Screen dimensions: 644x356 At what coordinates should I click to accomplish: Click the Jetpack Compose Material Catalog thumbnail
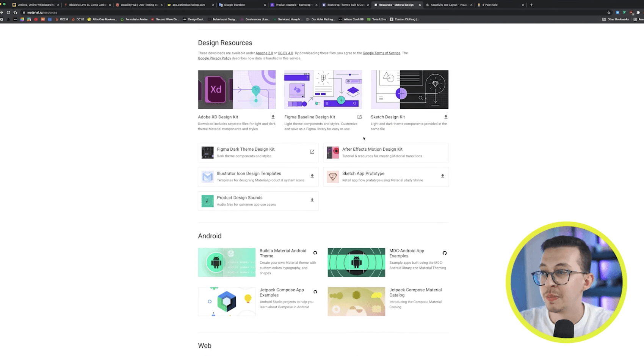(356, 301)
